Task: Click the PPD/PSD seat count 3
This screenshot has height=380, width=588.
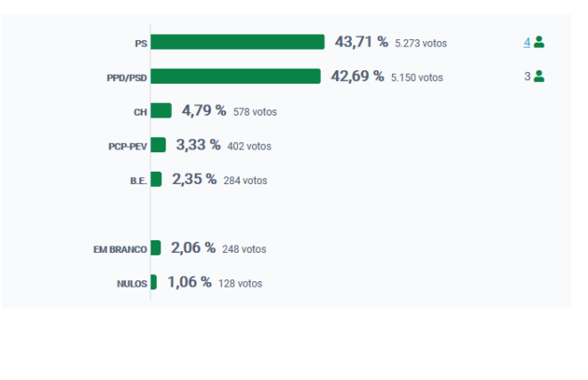Action: [527, 77]
